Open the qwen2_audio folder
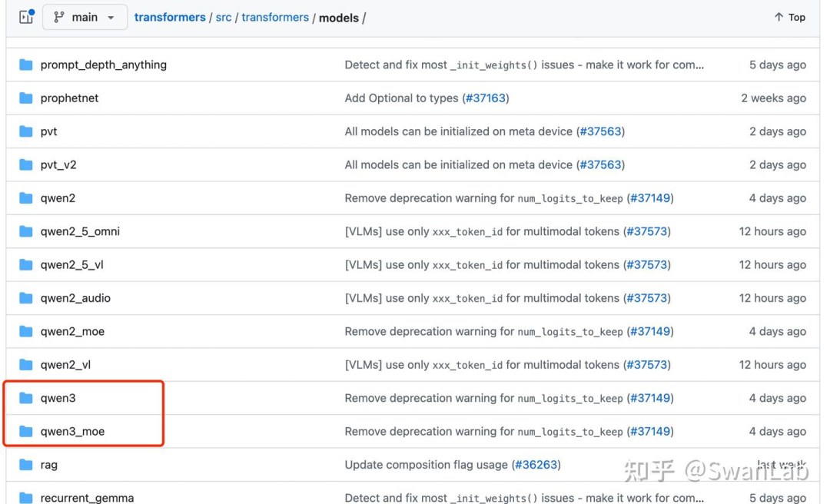The height and width of the screenshot is (504, 830). [75, 298]
